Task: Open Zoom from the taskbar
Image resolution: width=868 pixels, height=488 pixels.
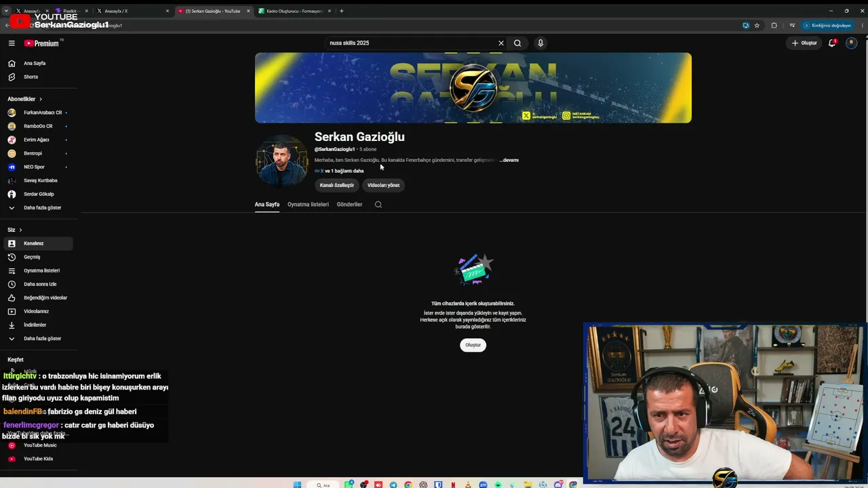Action: (483, 485)
